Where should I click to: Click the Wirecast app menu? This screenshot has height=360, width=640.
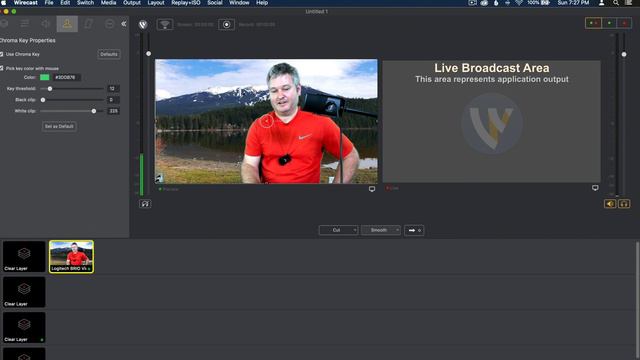tap(26, 3)
